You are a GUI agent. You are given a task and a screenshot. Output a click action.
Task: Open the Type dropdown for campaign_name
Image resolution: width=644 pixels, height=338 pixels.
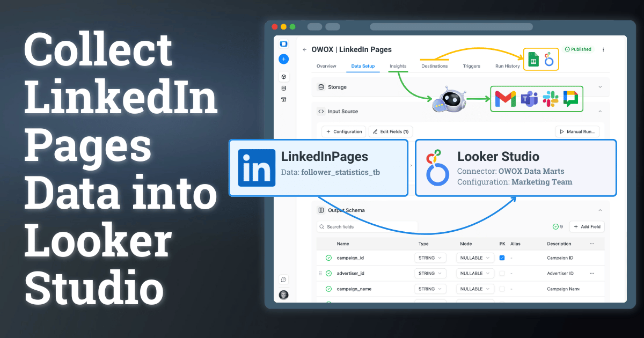tap(430, 289)
